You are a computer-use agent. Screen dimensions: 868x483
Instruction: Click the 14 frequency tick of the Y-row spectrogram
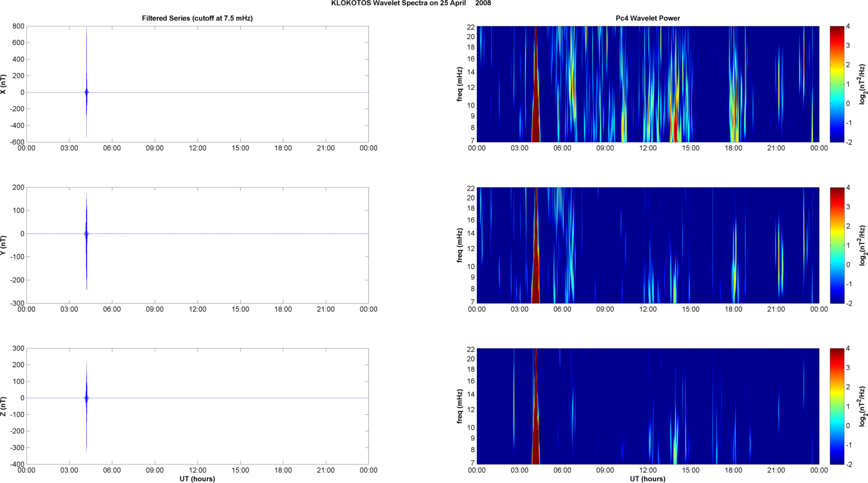point(471,233)
